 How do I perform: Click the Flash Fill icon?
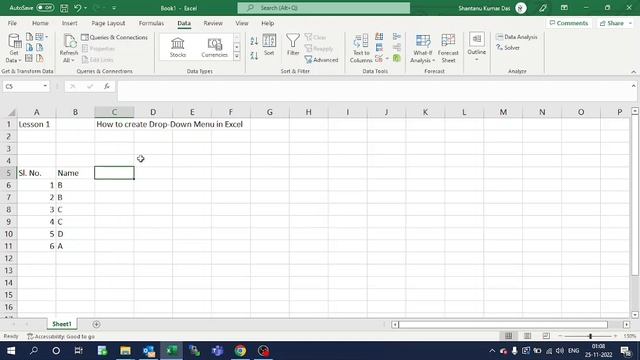(x=379, y=37)
